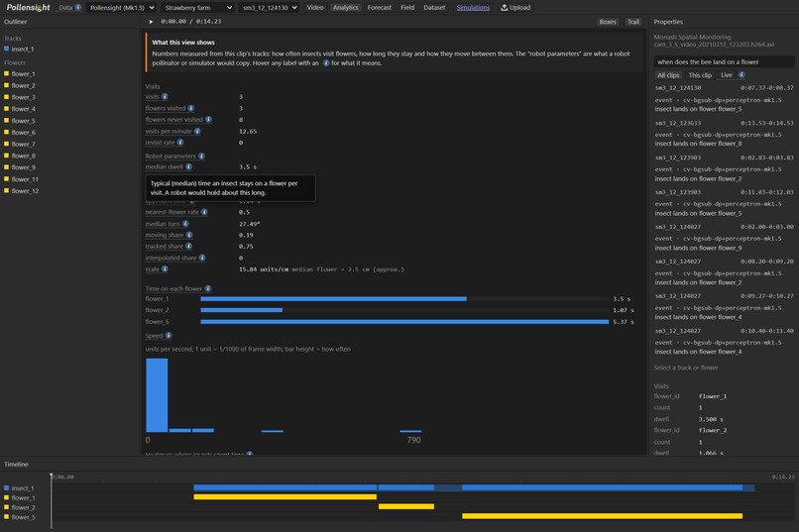Click info icon beside the Live filter
This screenshot has height=532, width=799.
(x=742, y=75)
